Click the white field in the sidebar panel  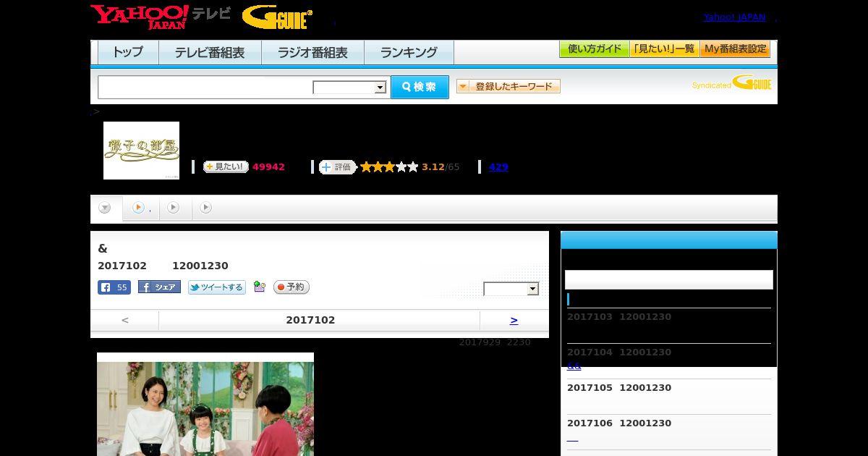click(669, 279)
